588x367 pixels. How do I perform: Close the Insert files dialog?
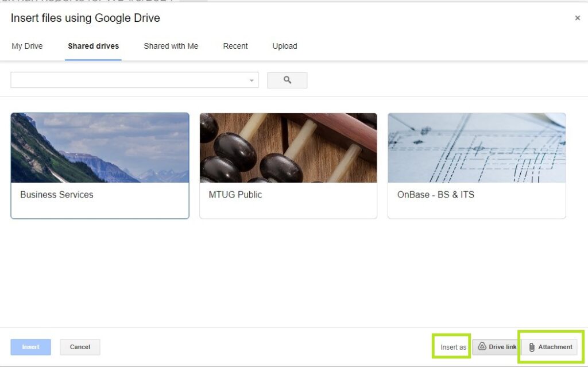click(x=577, y=18)
